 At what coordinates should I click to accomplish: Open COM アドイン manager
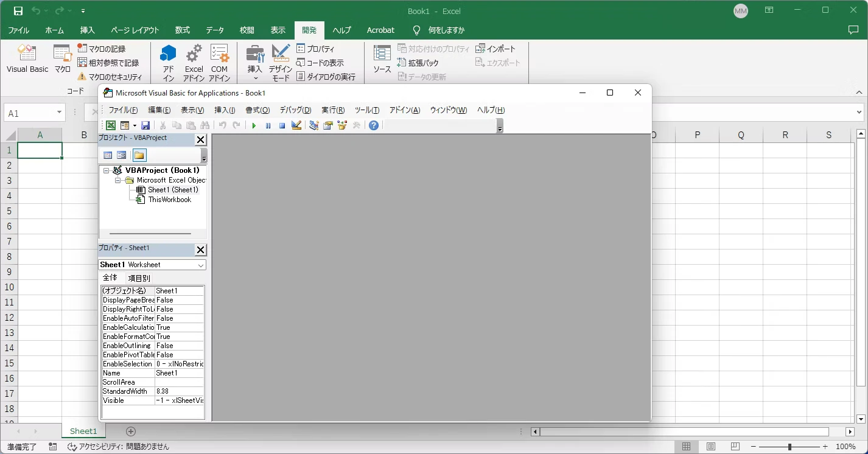click(x=220, y=63)
